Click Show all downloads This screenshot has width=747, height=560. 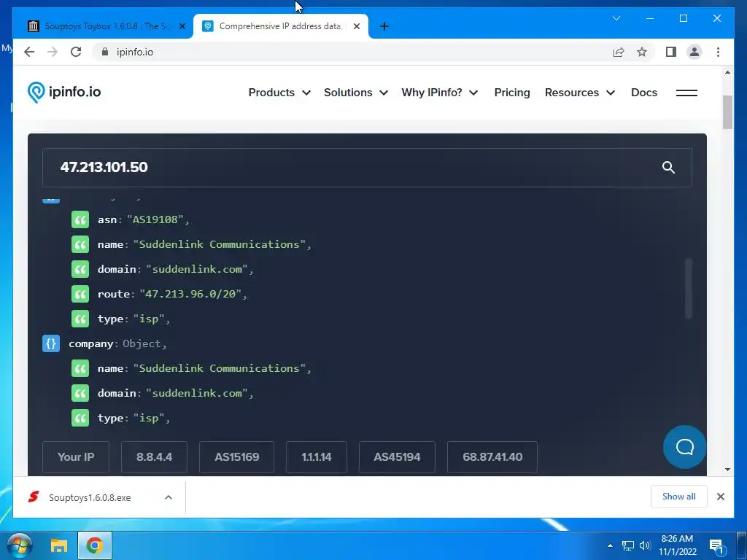coord(678,496)
